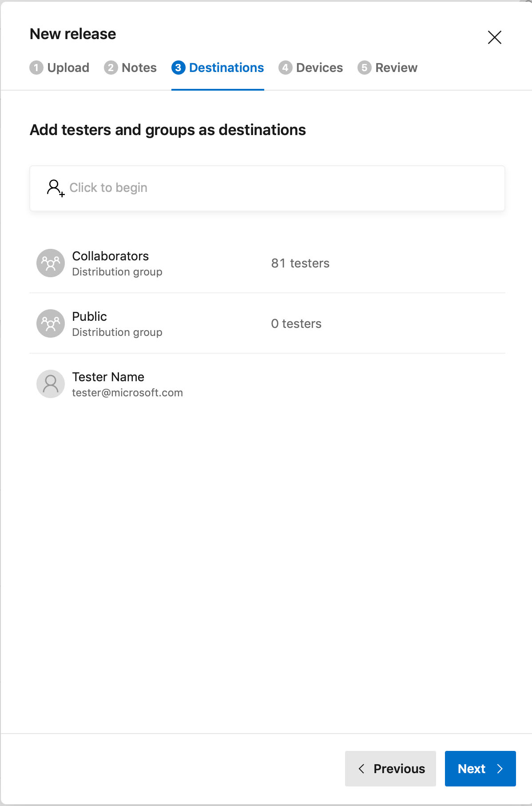
Task: Click the Collaborators distribution group icon
Action: (50, 263)
